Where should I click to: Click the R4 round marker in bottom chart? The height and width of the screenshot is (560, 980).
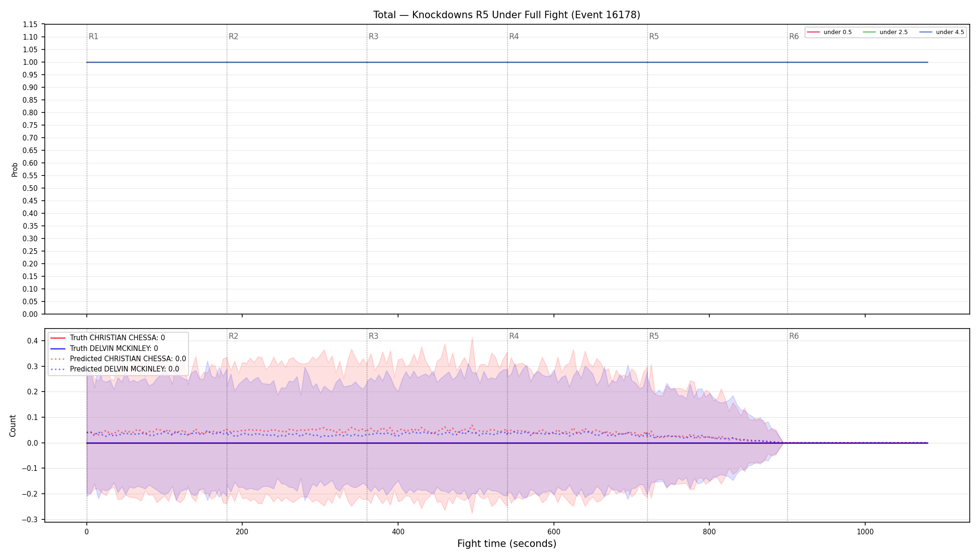pyautogui.click(x=514, y=336)
